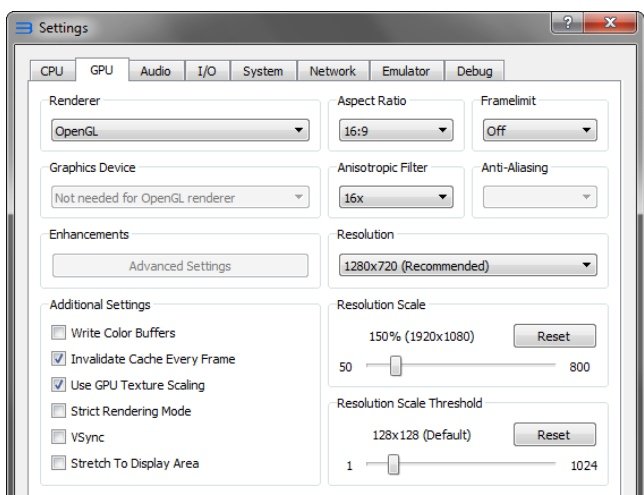The height and width of the screenshot is (495, 644).
Task: Switch to the CPU tab
Action: pyautogui.click(x=51, y=71)
